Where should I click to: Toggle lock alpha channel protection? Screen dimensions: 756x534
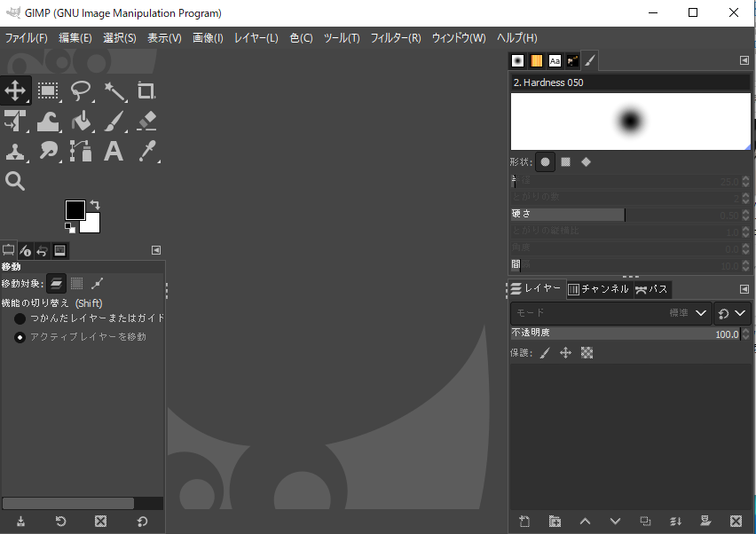point(587,352)
